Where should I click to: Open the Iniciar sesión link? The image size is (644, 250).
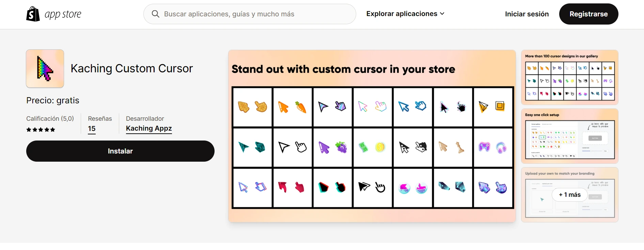pyautogui.click(x=527, y=14)
